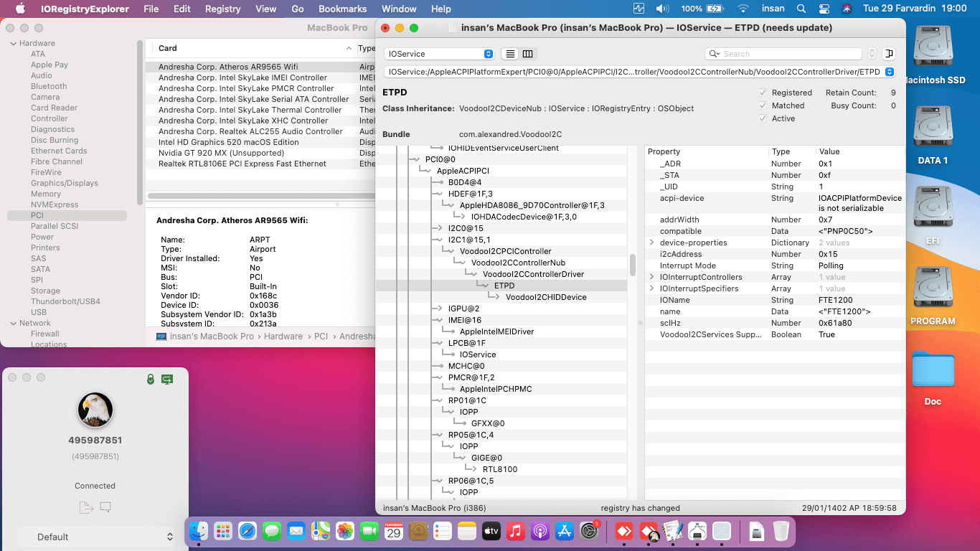Open System Preferences from the Dock
Screen dimensions: 980x551
click(x=589, y=531)
